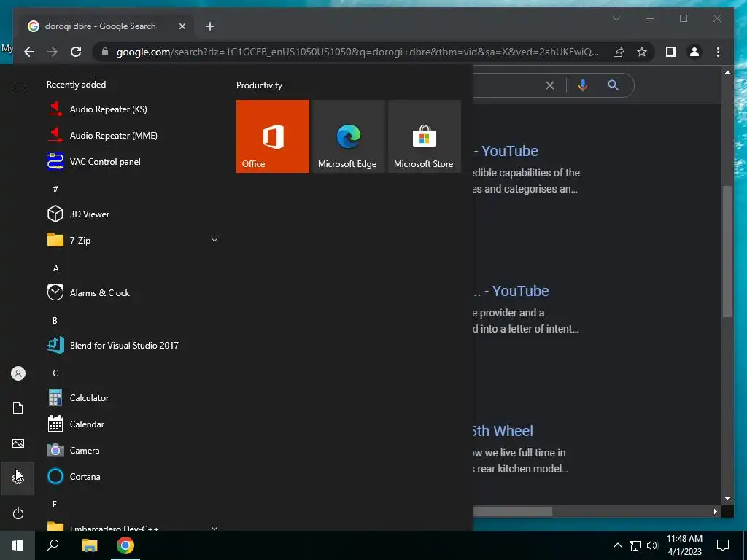The image size is (747, 560).
Task: Open a new Chrome tab
Action: (210, 26)
